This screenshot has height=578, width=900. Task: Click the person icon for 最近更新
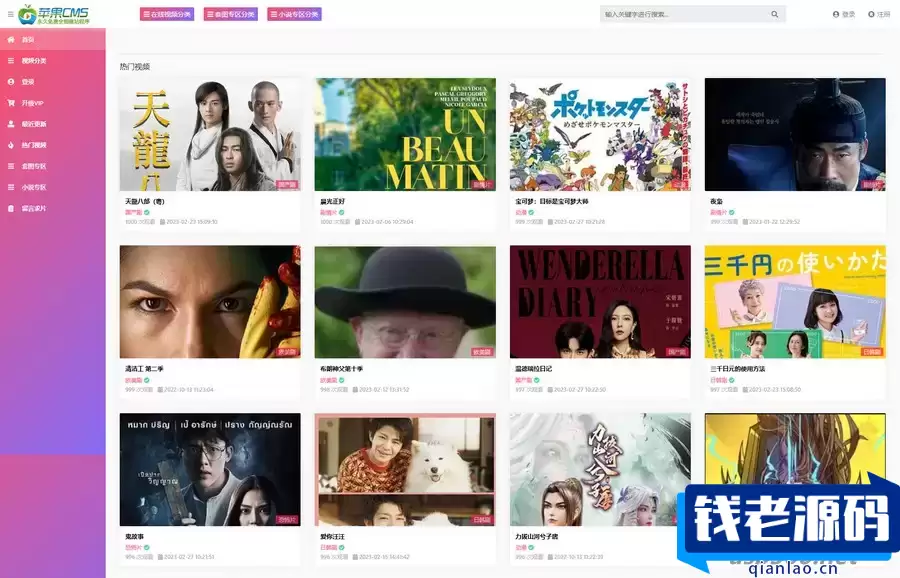coord(11,124)
